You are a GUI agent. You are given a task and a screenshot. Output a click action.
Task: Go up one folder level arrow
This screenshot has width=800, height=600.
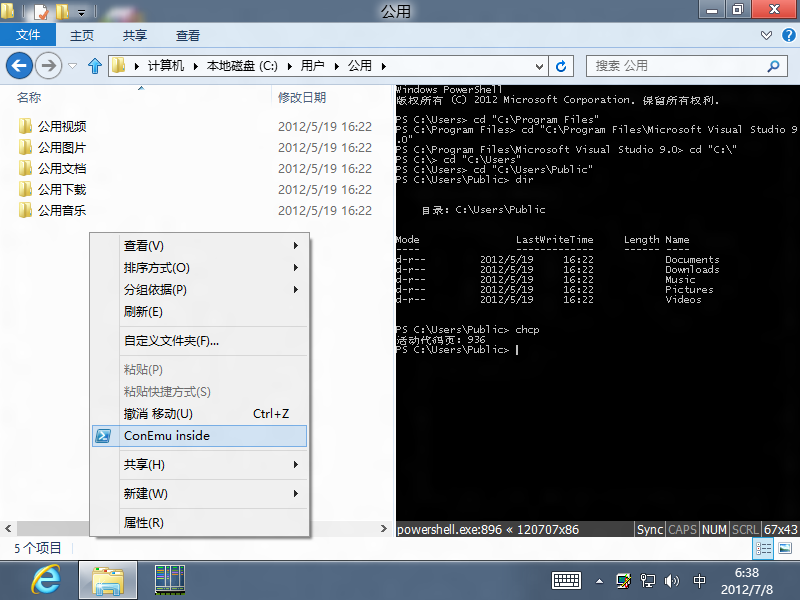coord(95,66)
